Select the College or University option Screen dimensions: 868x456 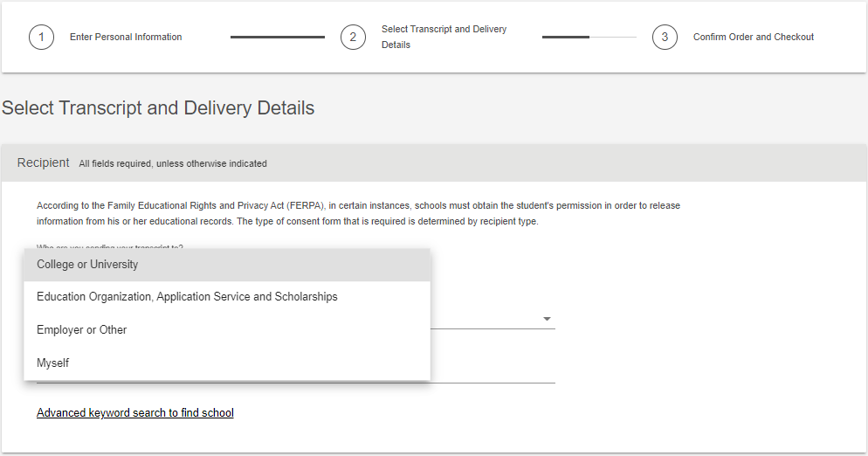(x=227, y=265)
